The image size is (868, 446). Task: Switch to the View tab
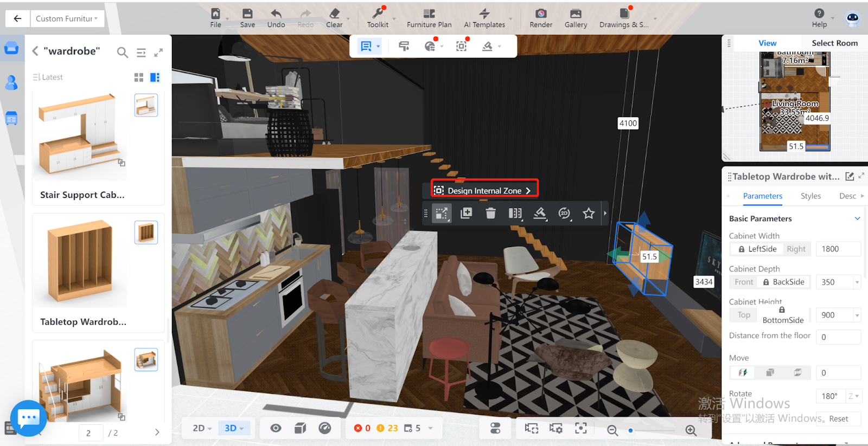[x=767, y=43]
